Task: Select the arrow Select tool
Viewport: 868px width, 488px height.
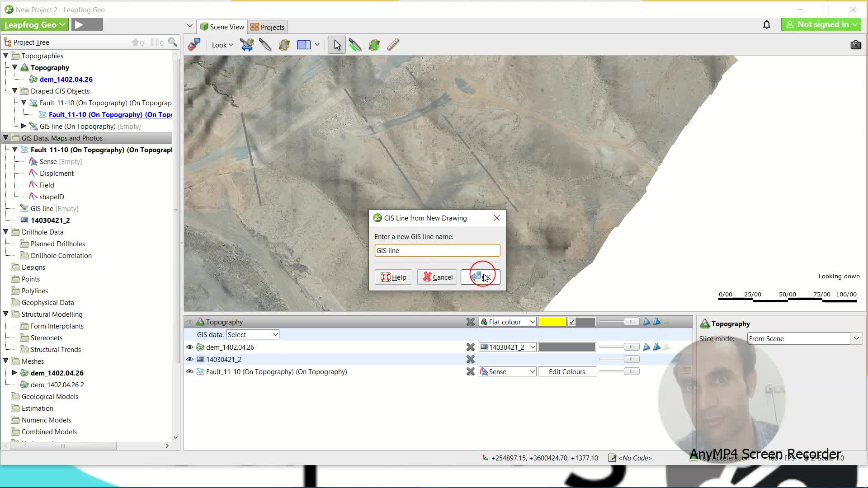Action: pyautogui.click(x=337, y=45)
